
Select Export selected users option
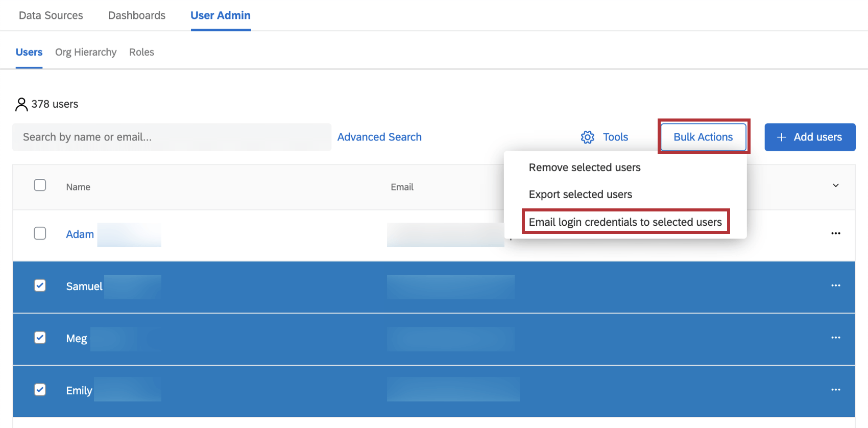[581, 195]
